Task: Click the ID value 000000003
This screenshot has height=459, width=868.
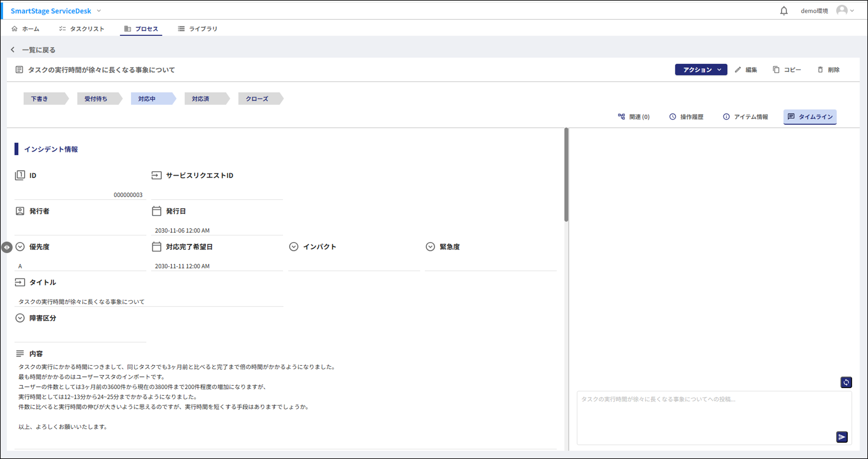Action: 128,195
